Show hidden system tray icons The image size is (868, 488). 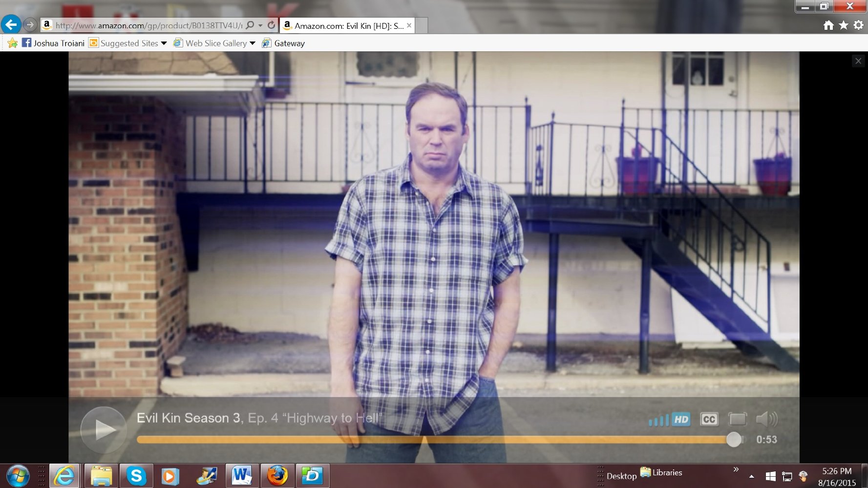point(752,476)
